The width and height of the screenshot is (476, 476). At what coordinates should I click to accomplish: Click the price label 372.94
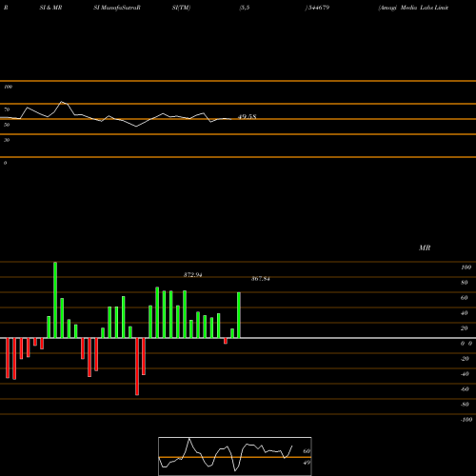coord(192,275)
